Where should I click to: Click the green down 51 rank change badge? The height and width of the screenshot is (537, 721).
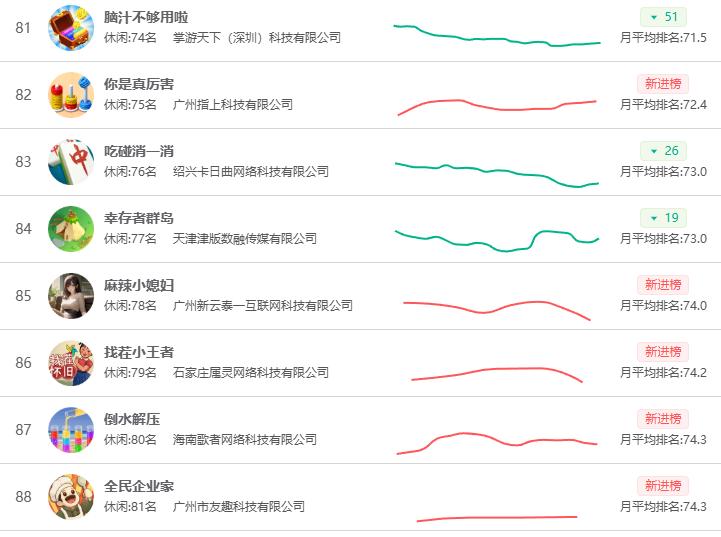pyautogui.click(x=663, y=17)
